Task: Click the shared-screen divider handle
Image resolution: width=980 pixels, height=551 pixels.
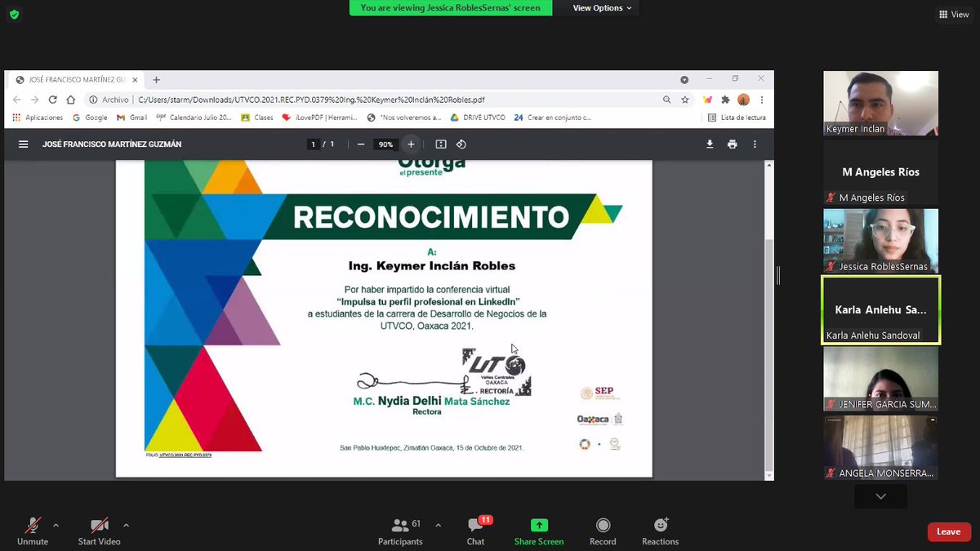Action: 778,275
